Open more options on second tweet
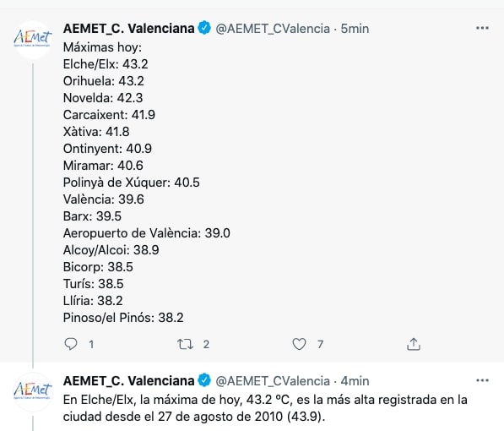 pos(482,381)
